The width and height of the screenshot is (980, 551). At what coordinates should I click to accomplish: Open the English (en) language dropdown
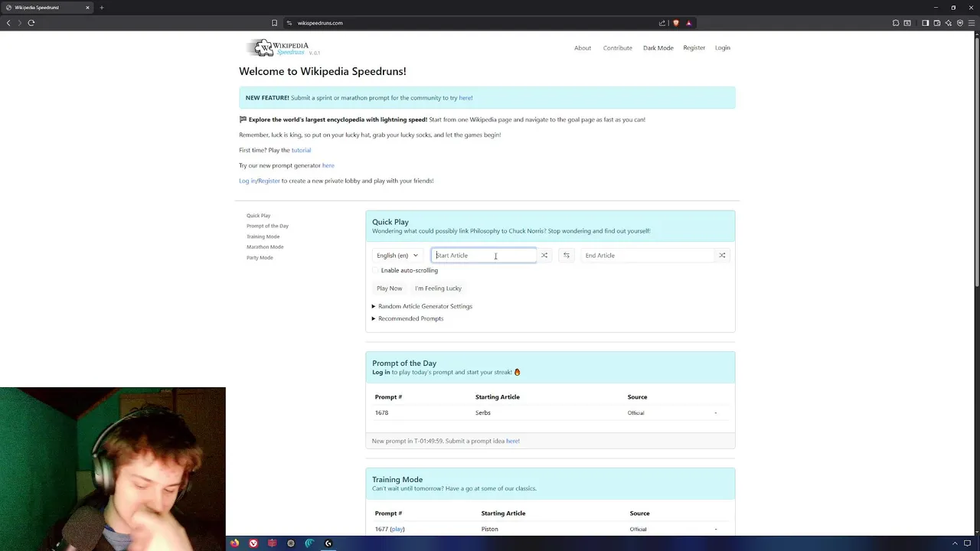coord(397,256)
